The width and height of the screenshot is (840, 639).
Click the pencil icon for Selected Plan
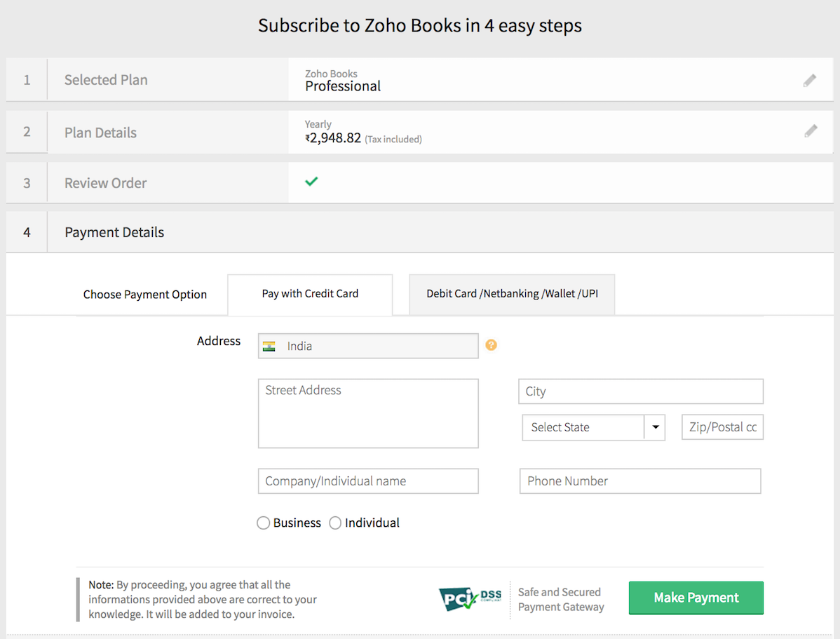pyautogui.click(x=810, y=81)
